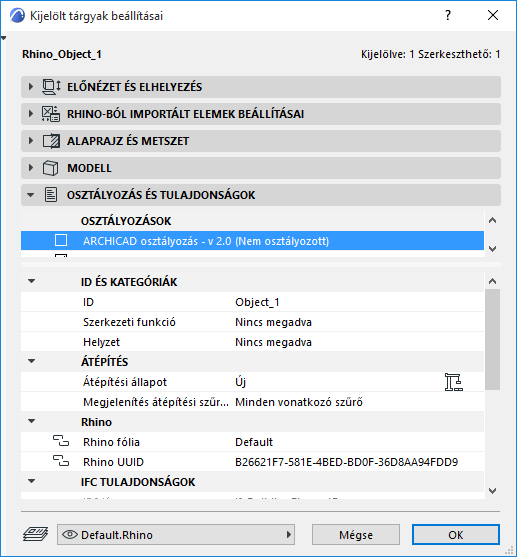This screenshot has width=517, height=557.
Task: Click Helyzet value Nincs megadva
Action: (x=273, y=342)
